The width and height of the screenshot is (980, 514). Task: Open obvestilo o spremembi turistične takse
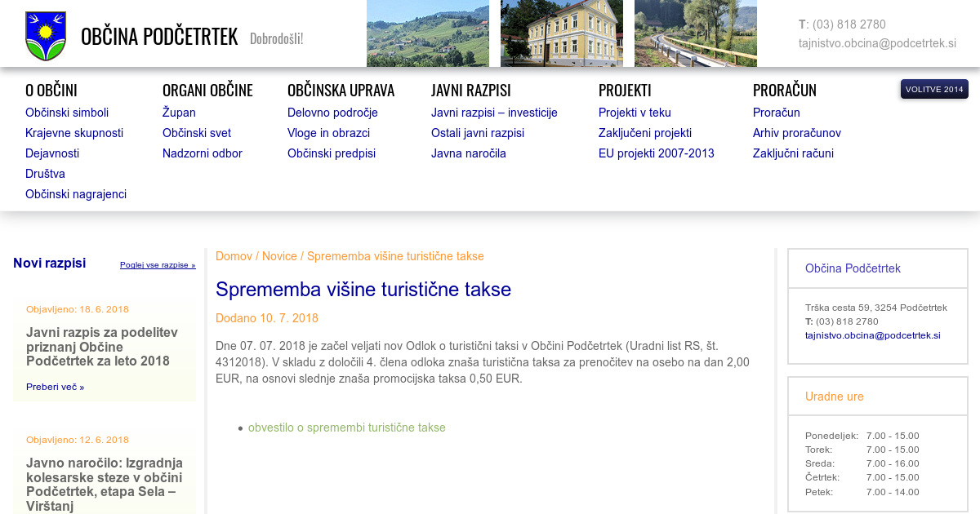347,428
